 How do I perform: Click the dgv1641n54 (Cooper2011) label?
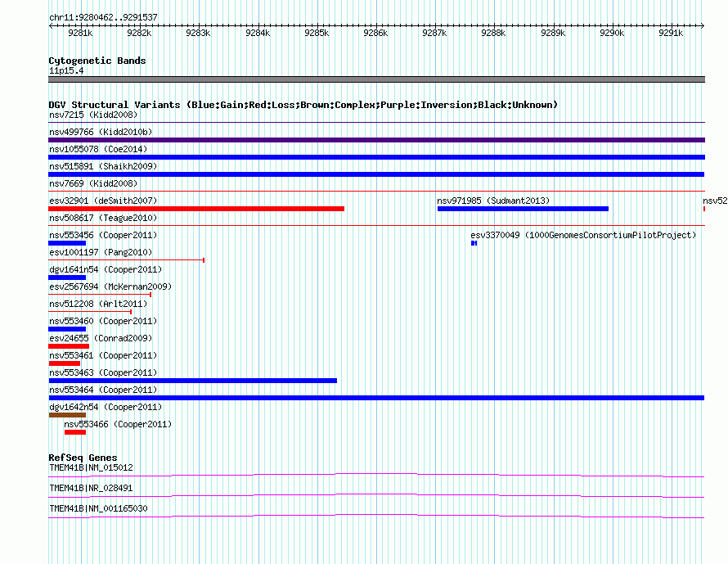click(x=106, y=269)
